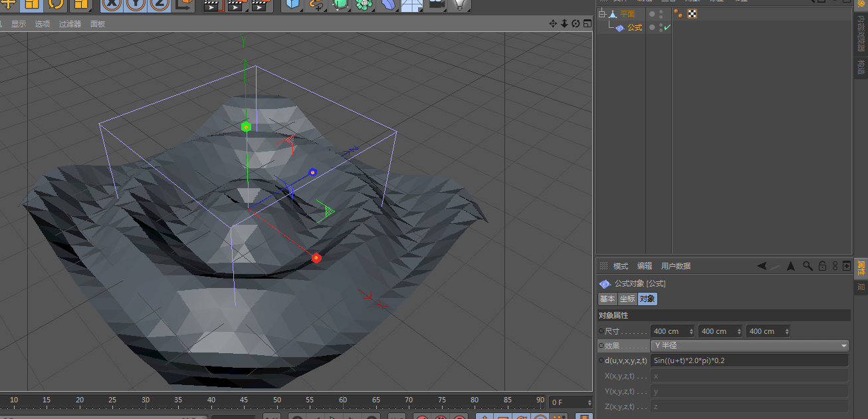Viewport: 868px width, 419px height.
Task: Click the rotate tool icon
Action: (x=56, y=5)
